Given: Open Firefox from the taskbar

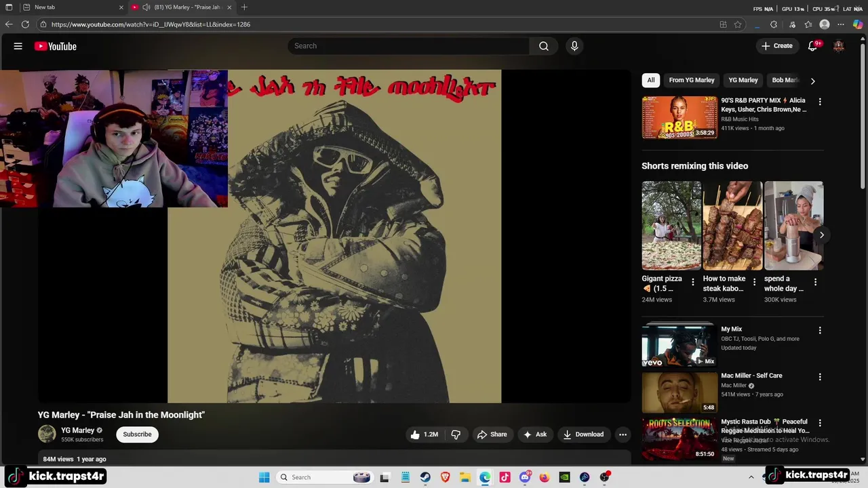Looking at the screenshot, I should click(545, 477).
